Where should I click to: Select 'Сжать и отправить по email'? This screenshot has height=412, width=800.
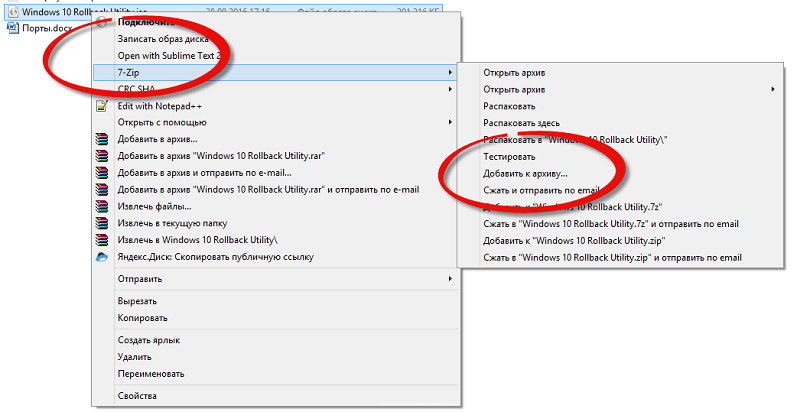(541, 190)
